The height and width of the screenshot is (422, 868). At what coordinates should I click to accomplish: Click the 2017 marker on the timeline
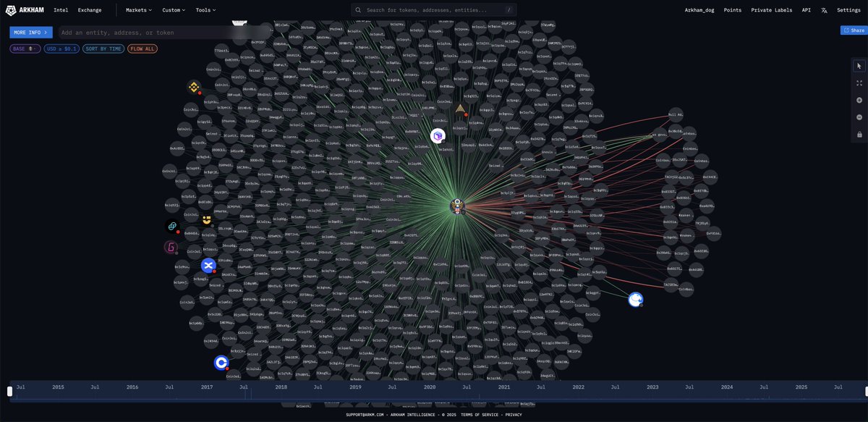(x=207, y=387)
